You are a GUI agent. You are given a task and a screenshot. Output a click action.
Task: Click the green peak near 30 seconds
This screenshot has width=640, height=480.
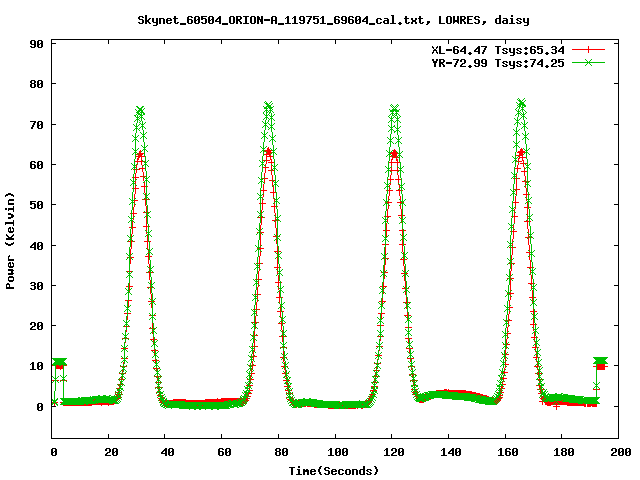point(140,111)
